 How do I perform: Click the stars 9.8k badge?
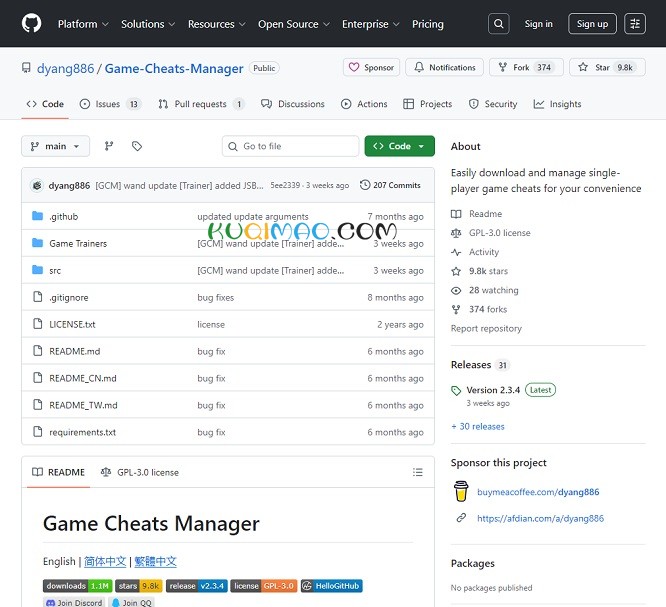139,586
